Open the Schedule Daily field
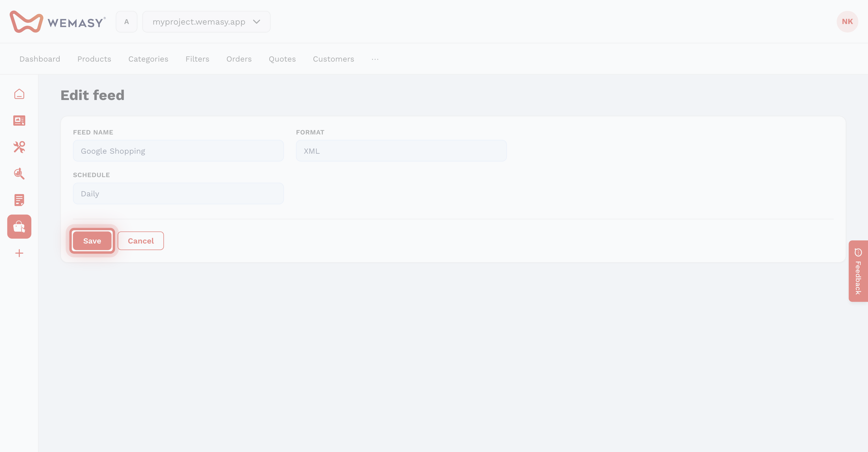The image size is (868, 452). pos(178,194)
